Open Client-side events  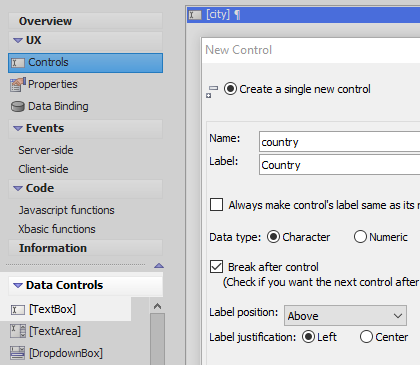pyautogui.click(x=43, y=169)
